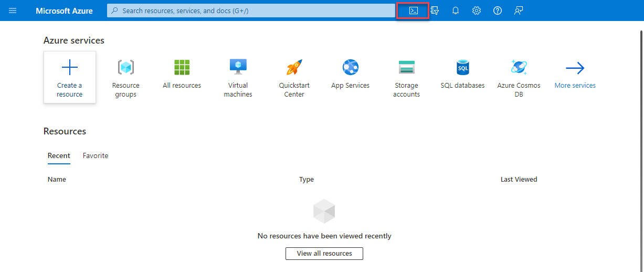Click the View all resources button
The image size is (644, 272).
pyautogui.click(x=324, y=253)
